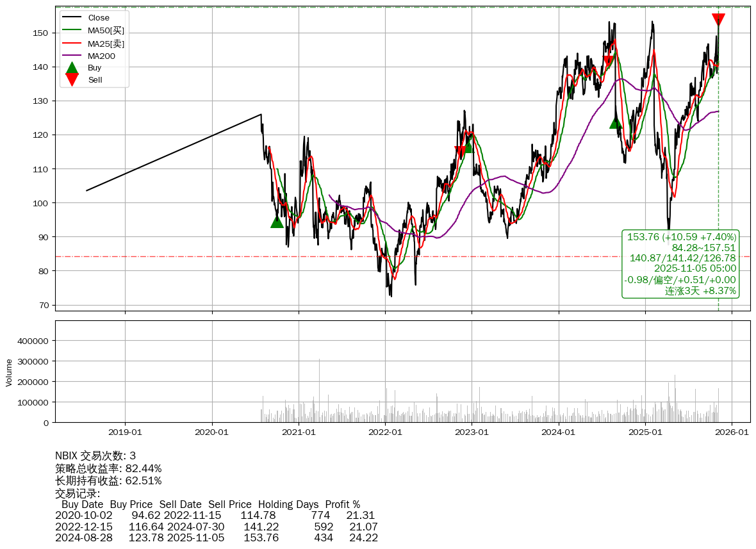
Task: Click the MA200 legend entry
Action: pos(101,56)
